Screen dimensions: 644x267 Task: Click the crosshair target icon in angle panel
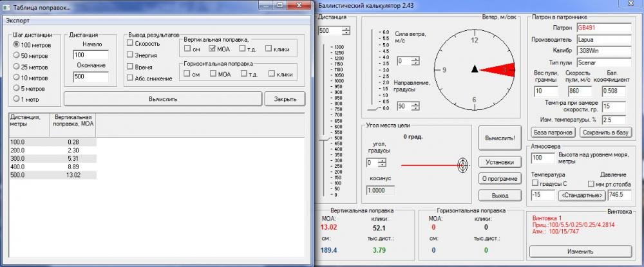pyautogui.click(x=464, y=165)
